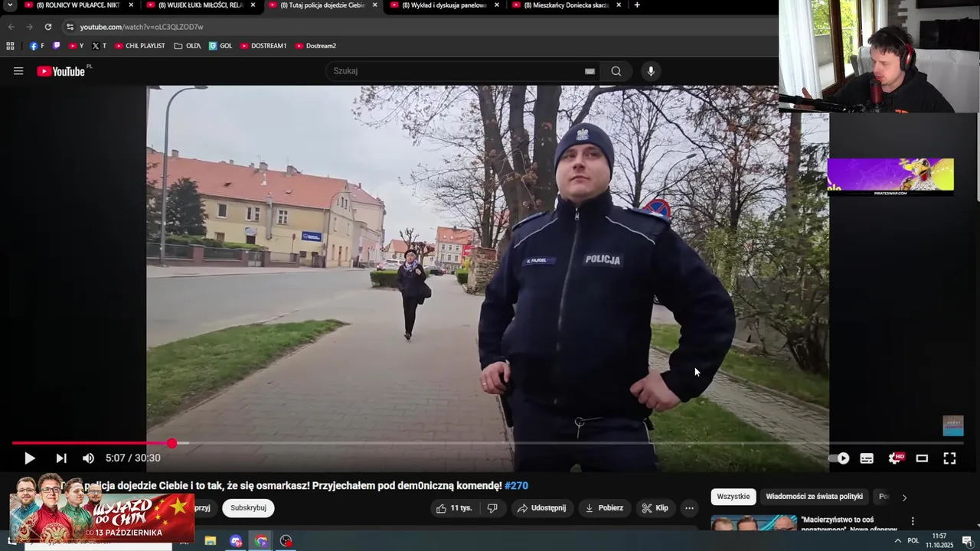Open the DOSTREAM1 bookmark
Image resolution: width=980 pixels, height=551 pixels.
(x=263, y=46)
